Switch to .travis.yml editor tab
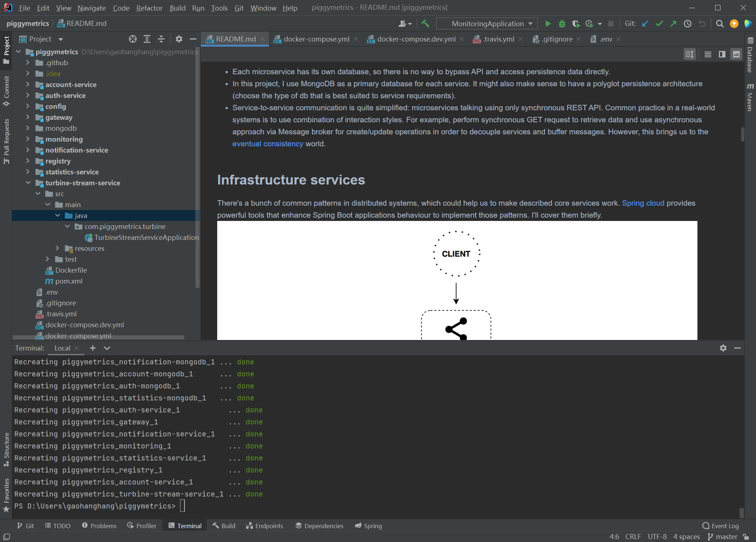 (498, 39)
